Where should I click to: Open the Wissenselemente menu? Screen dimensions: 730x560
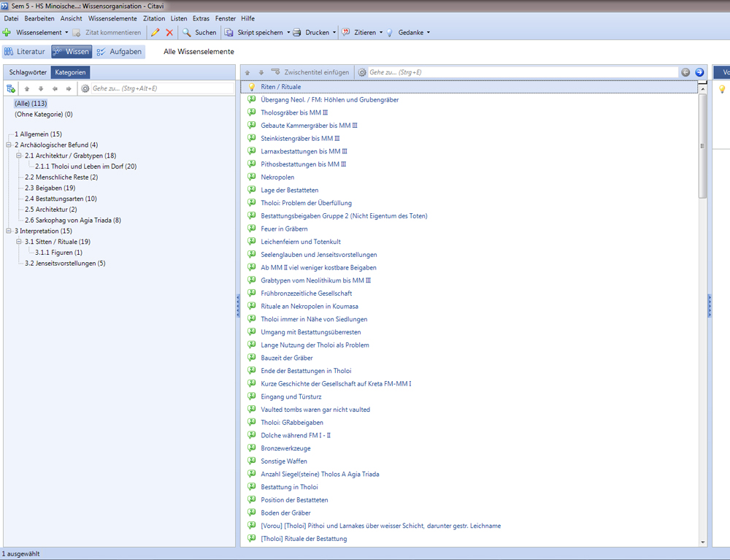click(112, 19)
